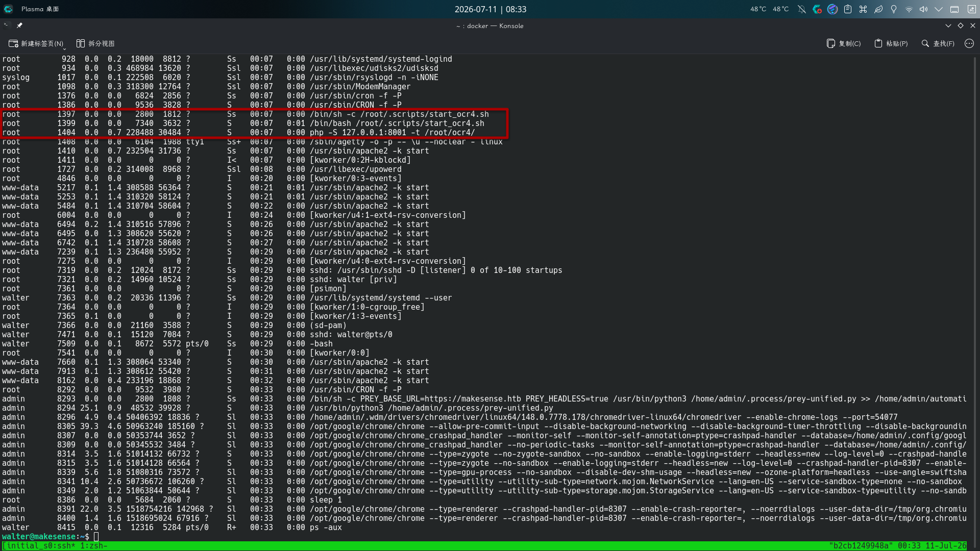Viewport: 980px width, 551px height.
Task: Open the Konsole three-dots overflow menu
Action: tap(969, 44)
